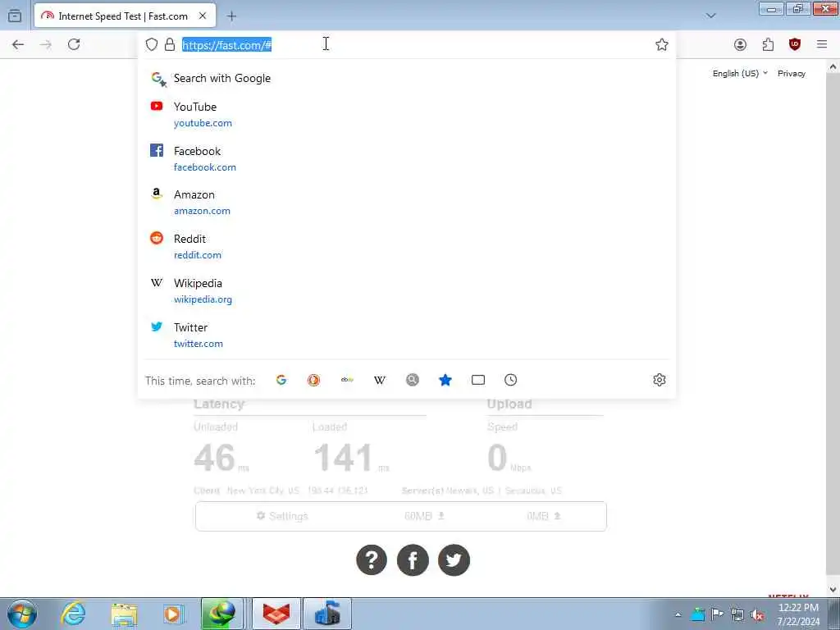Viewport: 840px width, 630px height.
Task: Select the YouTube suggestion
Action: click(x=407, y=114)
